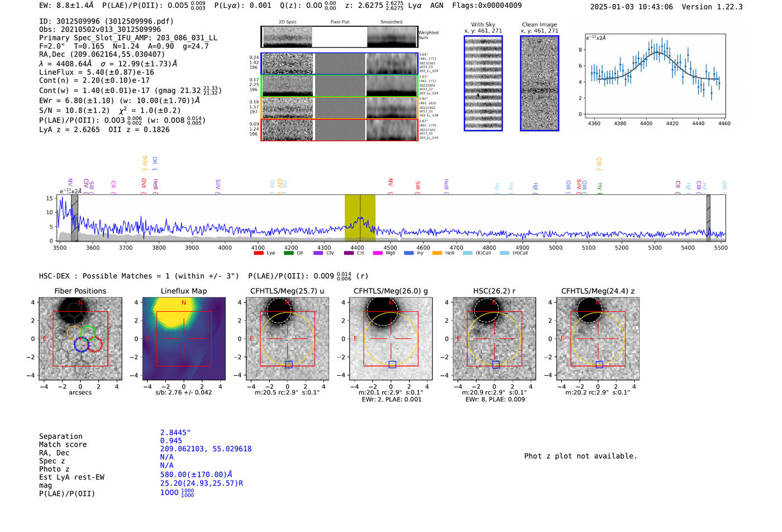
Task: Click the 'Pixel Flat' column header
Action: [x=340, y=22]
